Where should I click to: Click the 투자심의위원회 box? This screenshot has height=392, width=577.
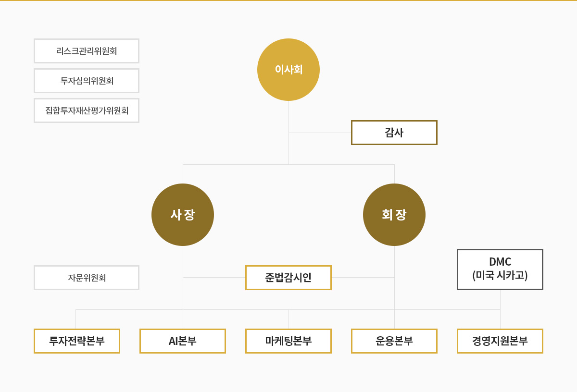tap(87, 81)
